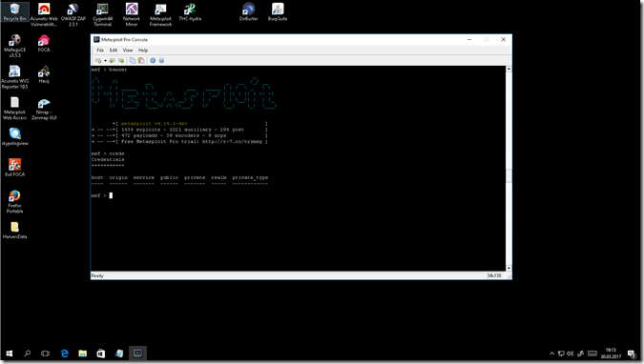Viewport: 644px width, 364px height.
Task: Open the View menu
Action: (128, 51)
